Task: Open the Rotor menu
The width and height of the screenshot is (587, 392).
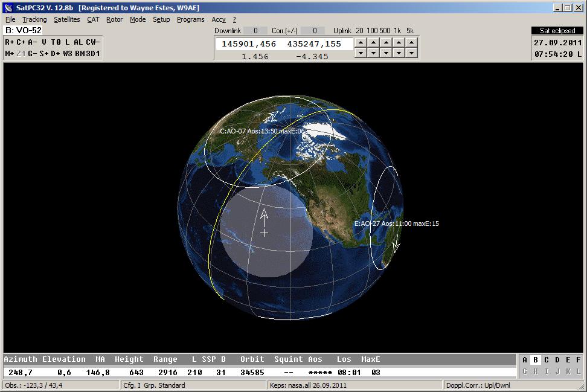Action: tap(114, 19)
